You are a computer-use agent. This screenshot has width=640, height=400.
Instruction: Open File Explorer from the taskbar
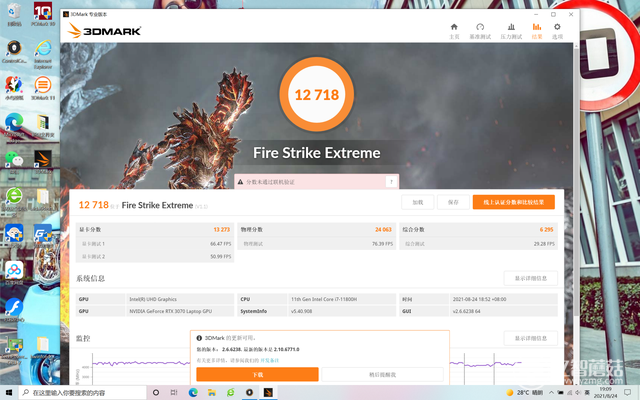212,393
